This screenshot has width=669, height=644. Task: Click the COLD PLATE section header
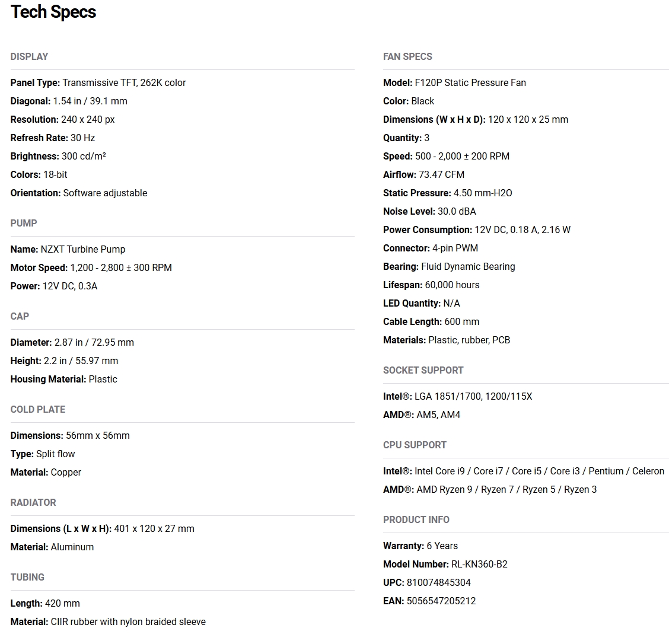coord(38,409)
